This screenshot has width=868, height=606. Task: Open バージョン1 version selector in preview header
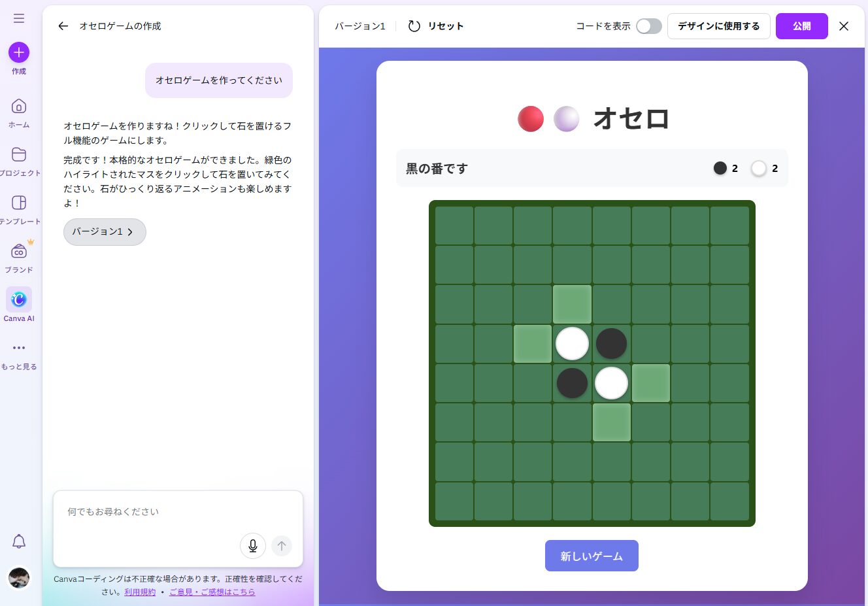point(360,26)
